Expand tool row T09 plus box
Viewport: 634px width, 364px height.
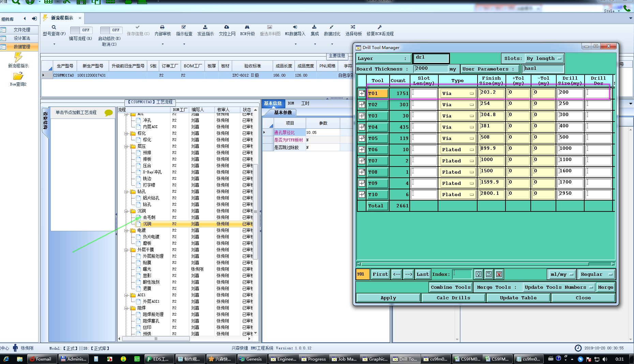pyautogui.click(x=362, y=183)
